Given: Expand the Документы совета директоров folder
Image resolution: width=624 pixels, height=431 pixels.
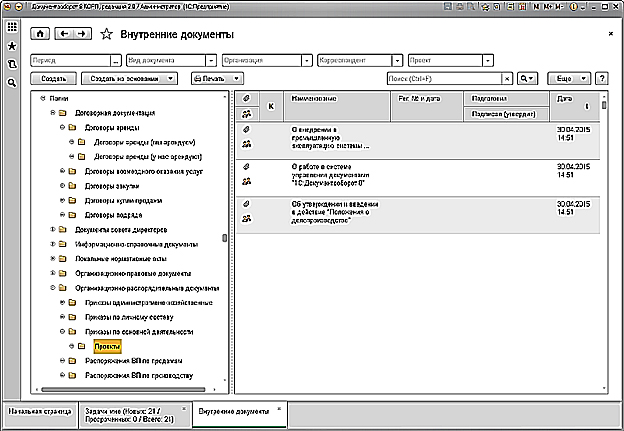Looking at the screenshot, I should (52, 229).
